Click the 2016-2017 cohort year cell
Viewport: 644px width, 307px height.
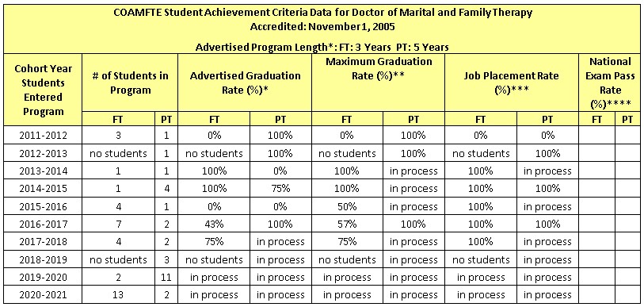pos(43,224)
